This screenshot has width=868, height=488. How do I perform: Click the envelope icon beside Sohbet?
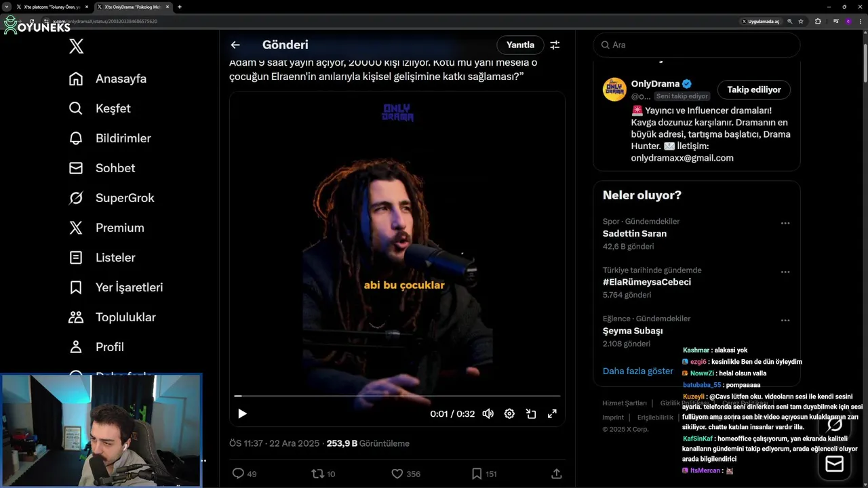76,168
